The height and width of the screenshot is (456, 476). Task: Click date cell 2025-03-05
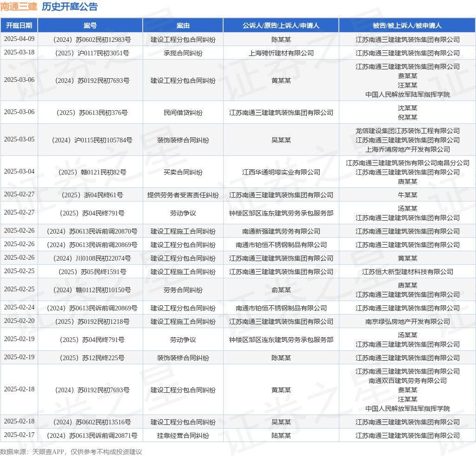pos(19,139)
